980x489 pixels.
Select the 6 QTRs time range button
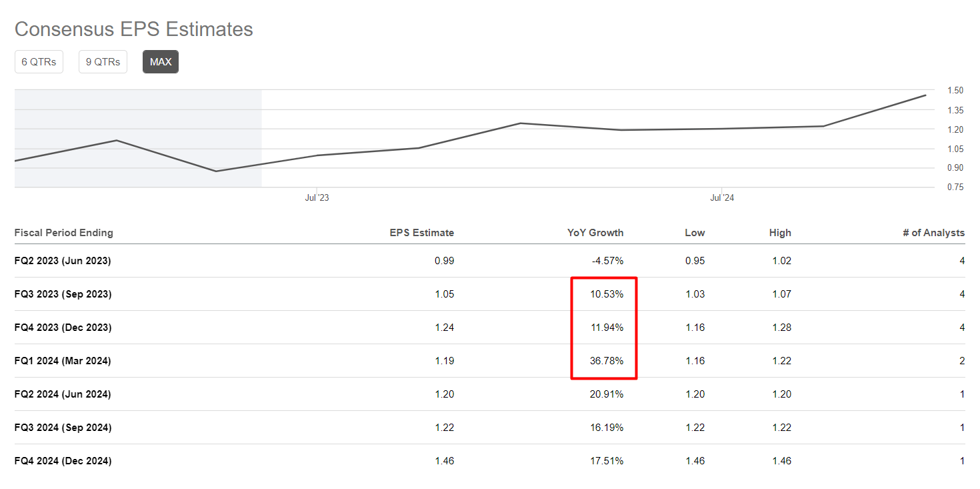[38, 61]
